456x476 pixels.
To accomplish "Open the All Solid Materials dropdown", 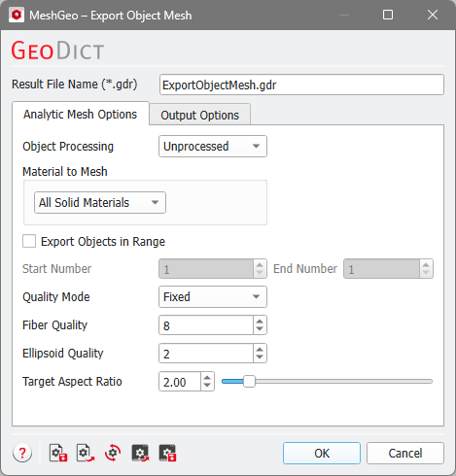I will coord(100,203).
